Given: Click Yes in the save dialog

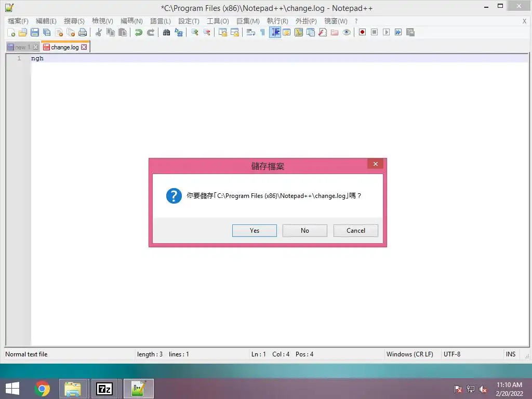Looking at the screenshot, I should point(255,231).
